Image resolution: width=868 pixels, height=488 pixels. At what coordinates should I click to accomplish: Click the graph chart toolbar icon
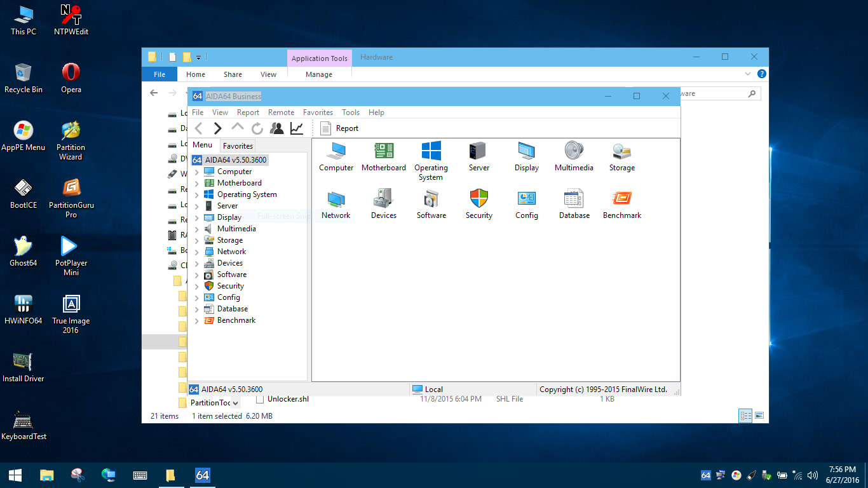(297, 128)
